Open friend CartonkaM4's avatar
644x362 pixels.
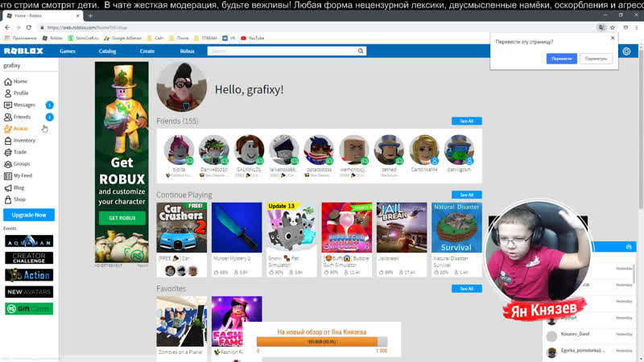424,150
